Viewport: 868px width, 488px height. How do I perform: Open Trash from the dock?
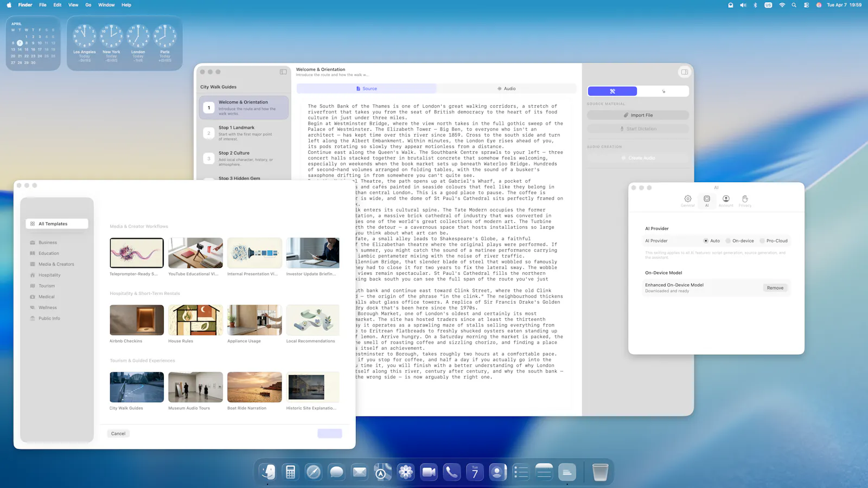click(600, 472)
